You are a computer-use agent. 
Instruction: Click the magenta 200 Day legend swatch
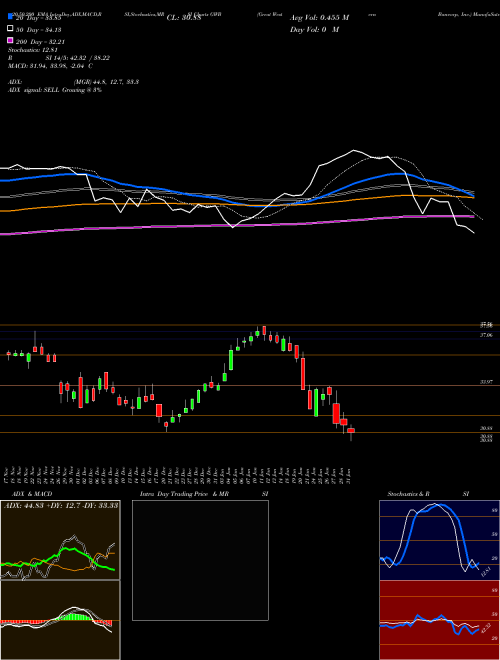pos(10,40)
